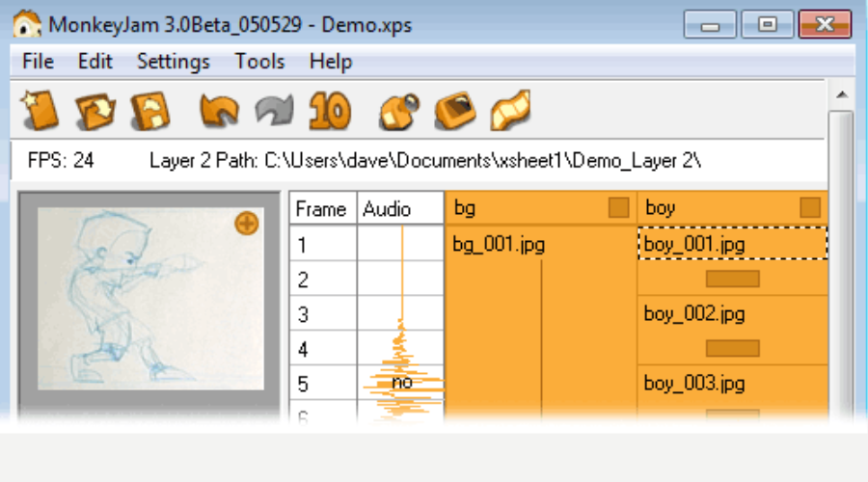Viewport: 868px width, 482px height.
Task: Select the boy_003.jpg cell
Action: pos(732,383)
